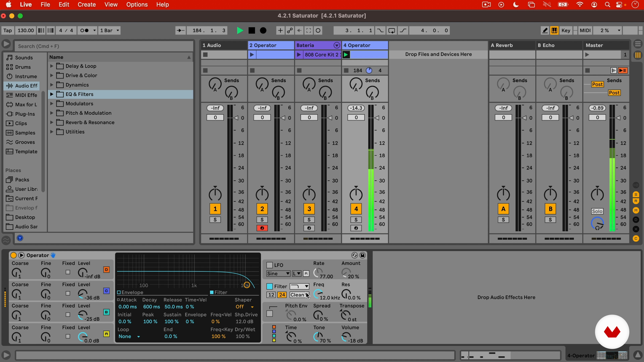Open the Help menu
The width and height of the screenshot is (644, 362).
[163, 5]
